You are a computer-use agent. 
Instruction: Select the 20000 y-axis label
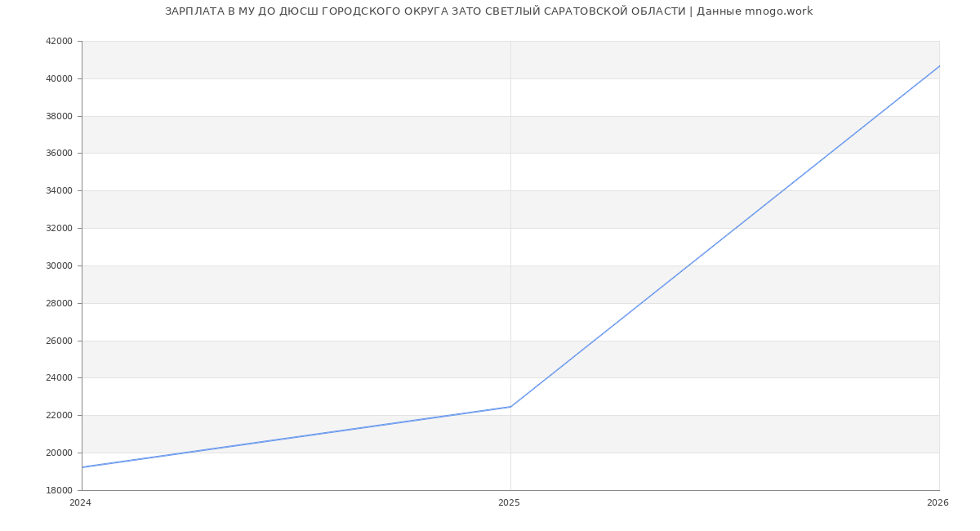click(60, 453)
